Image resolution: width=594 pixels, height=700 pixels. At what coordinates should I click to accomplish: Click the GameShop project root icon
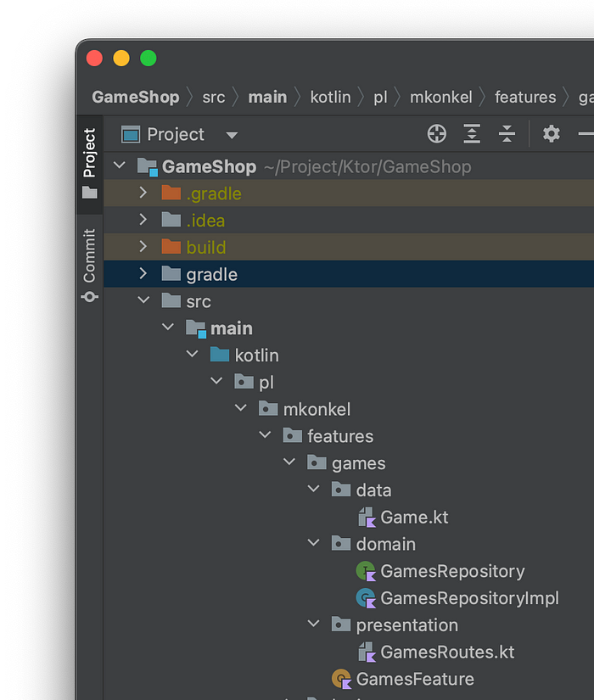[x=148, y=167]
